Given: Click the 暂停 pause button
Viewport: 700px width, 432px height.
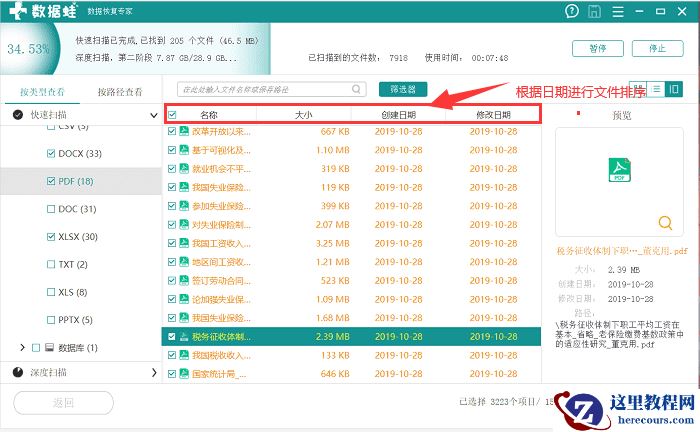Looking at the screenshot, I should point(598,48).
